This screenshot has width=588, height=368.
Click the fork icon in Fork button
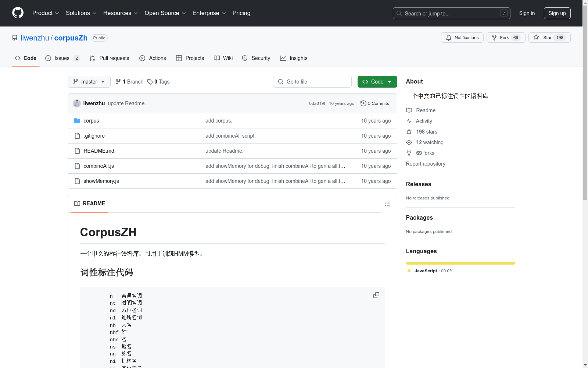click(494, 38)
